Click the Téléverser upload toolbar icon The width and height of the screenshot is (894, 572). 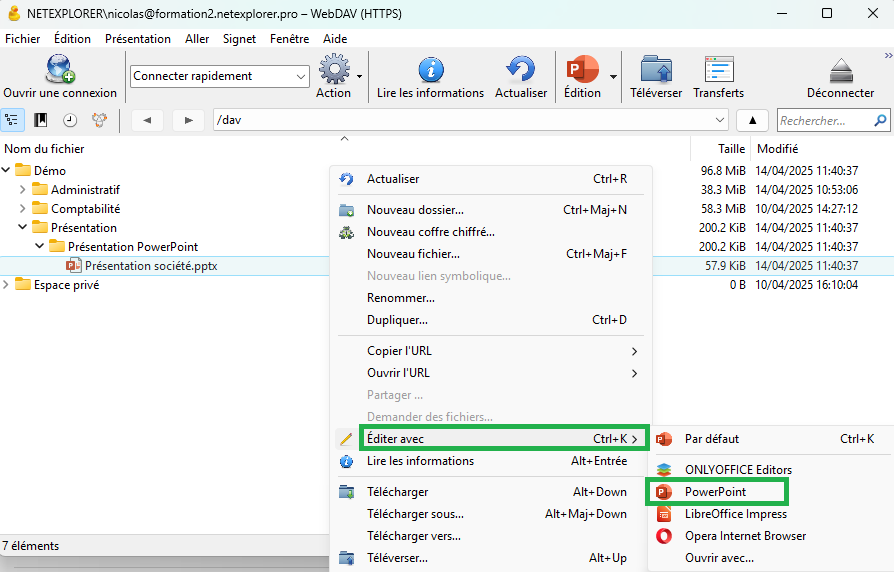click(656, 70)
